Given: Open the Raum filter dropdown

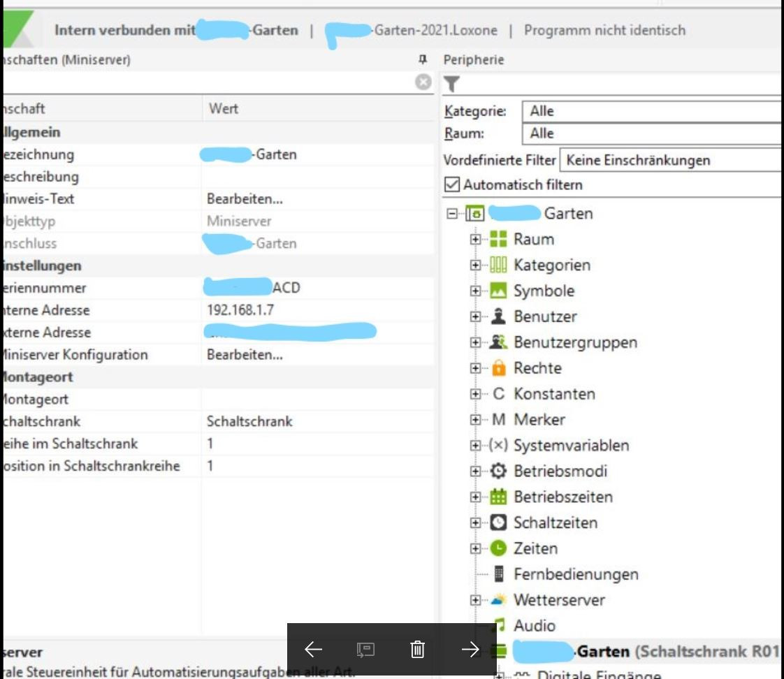Looking at the screenshot, I should point(652,133).
